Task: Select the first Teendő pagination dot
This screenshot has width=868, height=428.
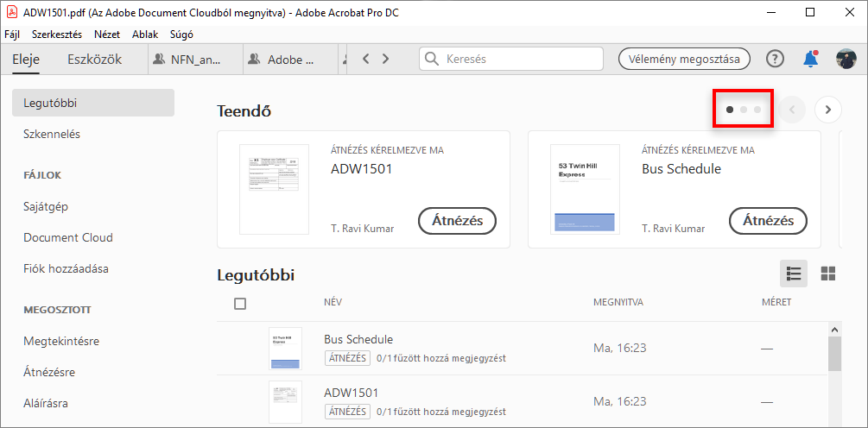Action: pyautogui.click(x=730, y=110)
